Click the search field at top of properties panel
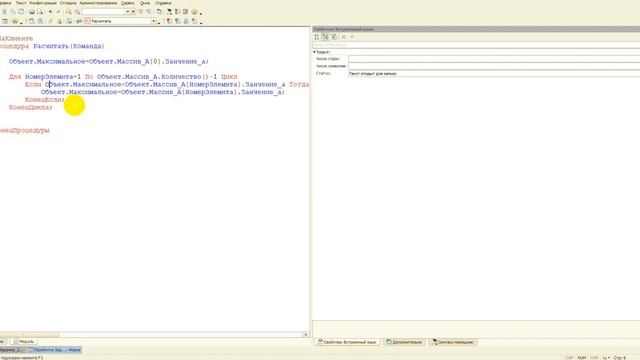This screenshot has height=360, width=640. (x=476, y=45)
